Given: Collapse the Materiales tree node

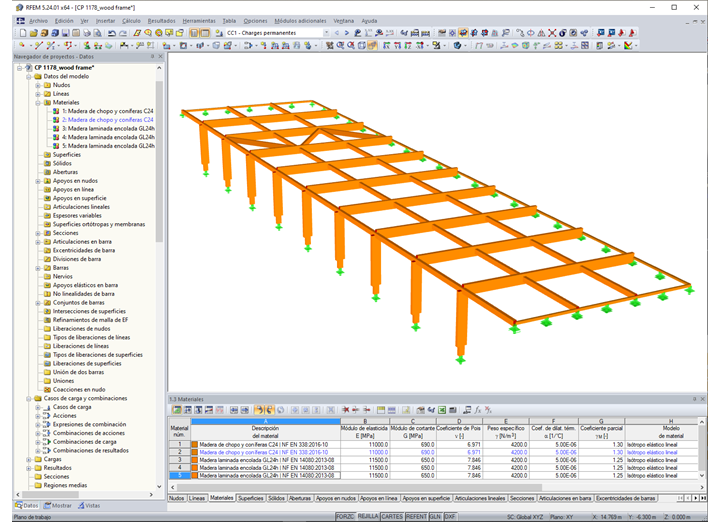Looking at the screenshot, I should pos(38,103).
